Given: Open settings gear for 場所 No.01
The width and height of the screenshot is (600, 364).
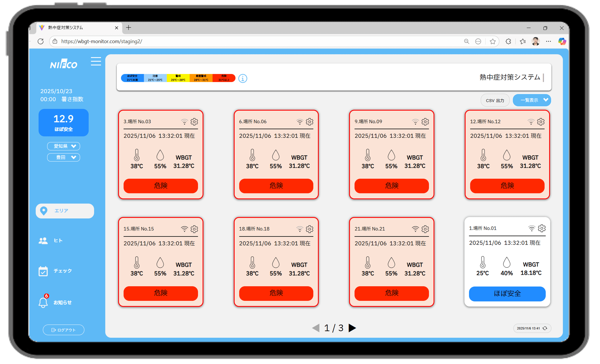Looking at the screenshot, I should click(542, 228).
